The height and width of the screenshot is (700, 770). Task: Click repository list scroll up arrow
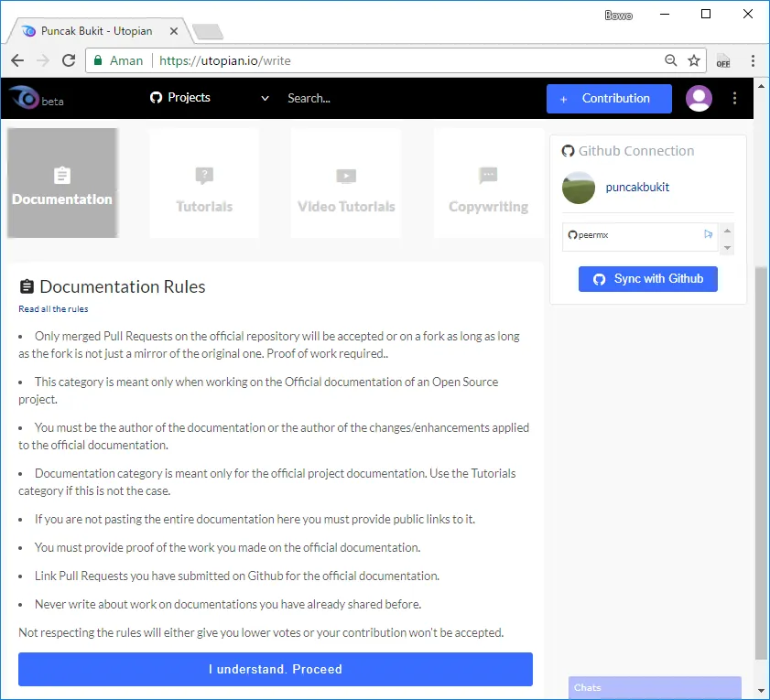point(727,231)
